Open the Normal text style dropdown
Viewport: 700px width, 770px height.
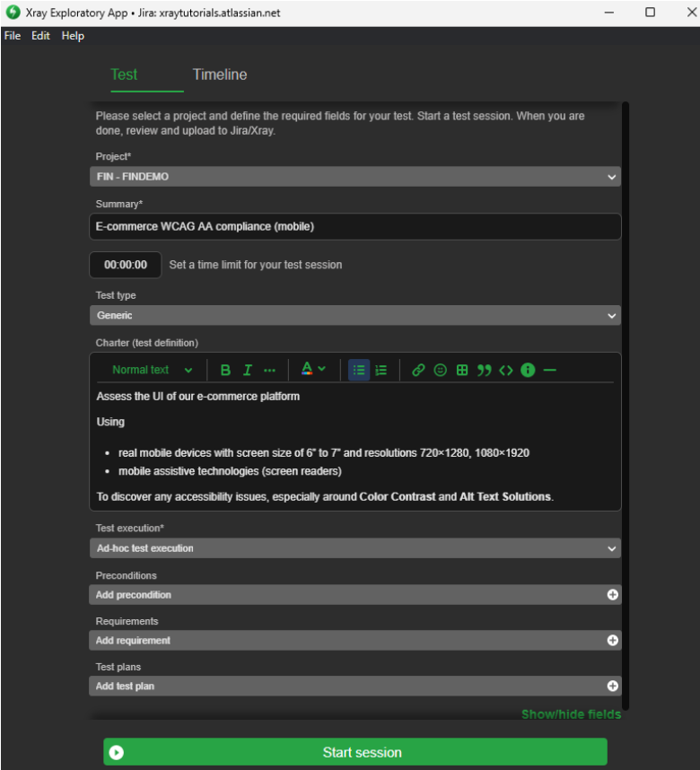click(152, 370)
